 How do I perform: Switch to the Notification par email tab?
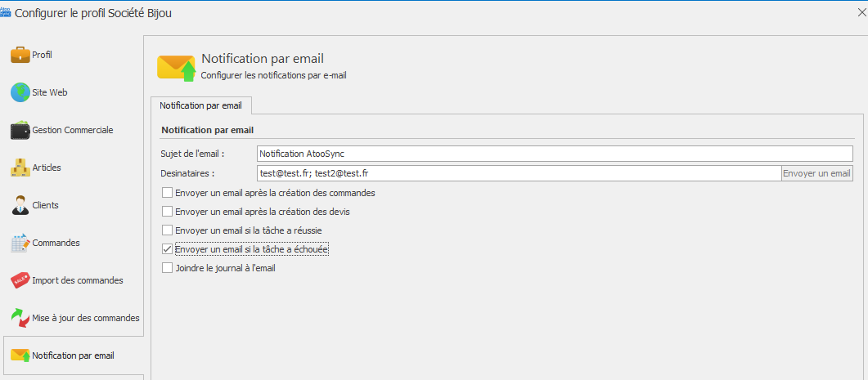pos(201,106)
